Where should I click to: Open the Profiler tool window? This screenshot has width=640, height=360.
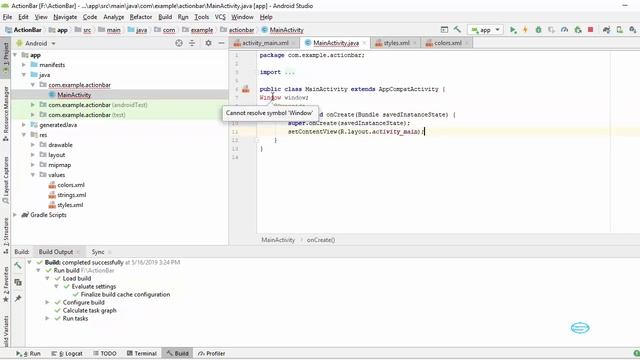212,353
